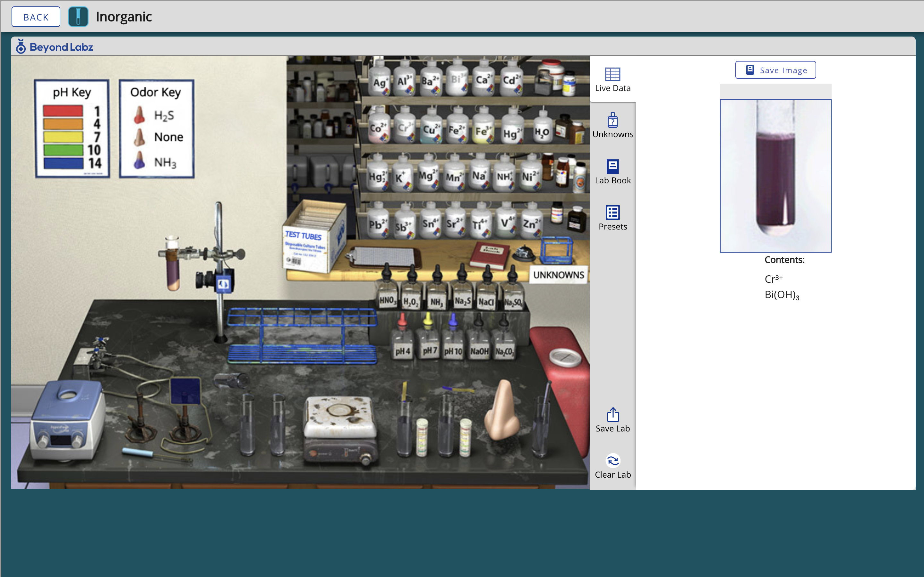The image size is (924, 577).
Task: Click the Clear Lab icon
Action: pos(612,466)
